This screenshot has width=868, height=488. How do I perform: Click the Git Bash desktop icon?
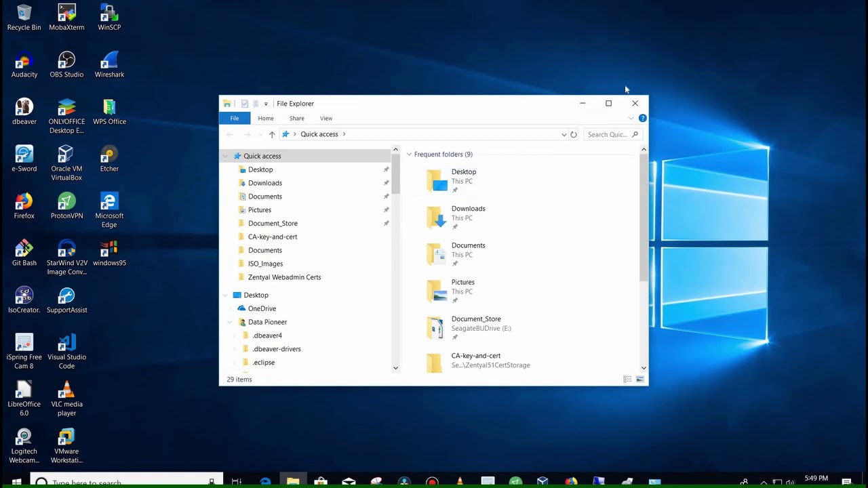(x=24, y=253)
